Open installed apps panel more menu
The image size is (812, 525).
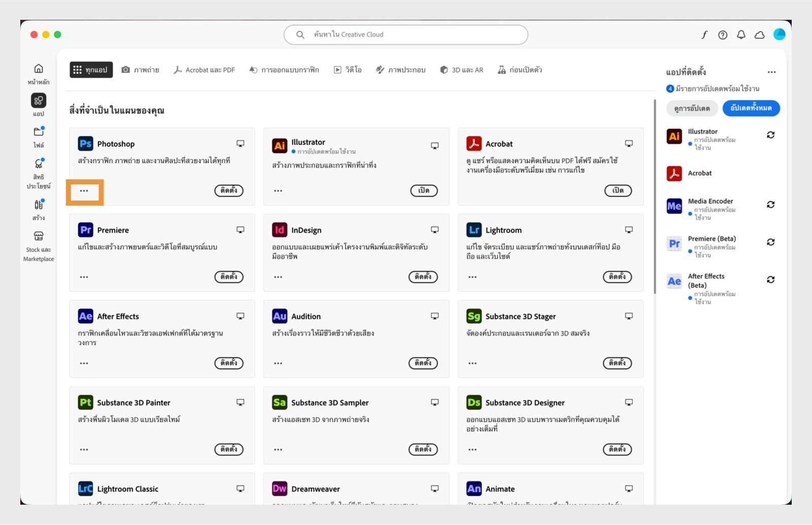pyautogui.click(x=772, y=72)
